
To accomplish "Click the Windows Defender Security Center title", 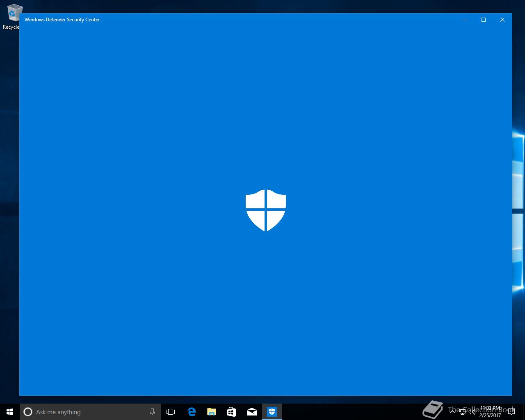I will 62,20.
